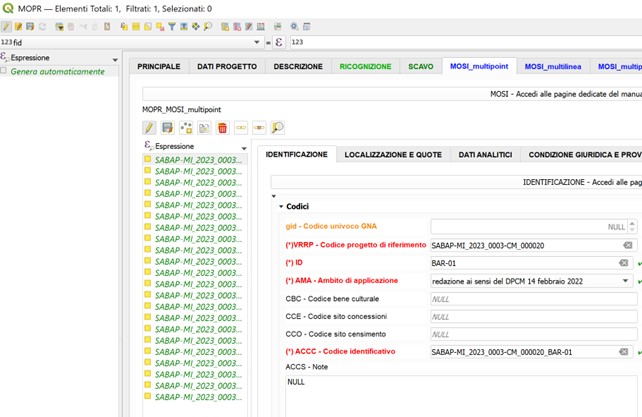Viewport: 642px width, 417px height.
Task: Open AMA Ambito di applicazione dropdown
Action: tap(625, 281)
